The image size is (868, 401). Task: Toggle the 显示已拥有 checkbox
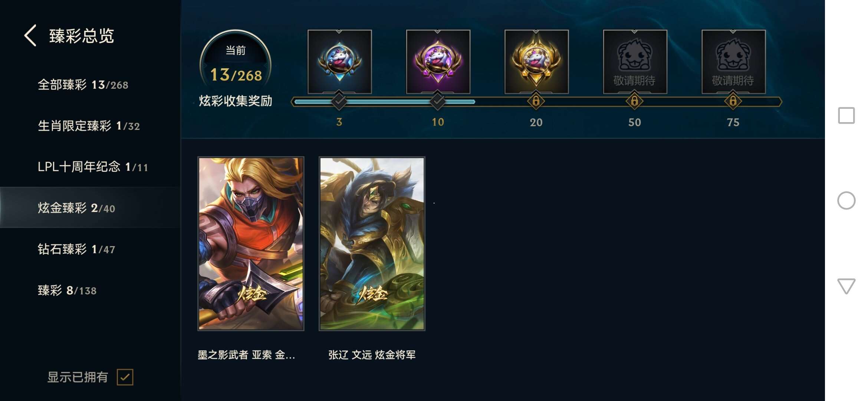coord(125,377)
